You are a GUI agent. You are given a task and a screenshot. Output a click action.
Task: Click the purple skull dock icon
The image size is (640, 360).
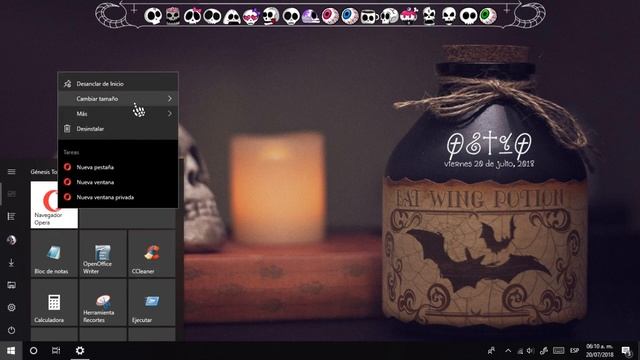[x=311, y=16]
